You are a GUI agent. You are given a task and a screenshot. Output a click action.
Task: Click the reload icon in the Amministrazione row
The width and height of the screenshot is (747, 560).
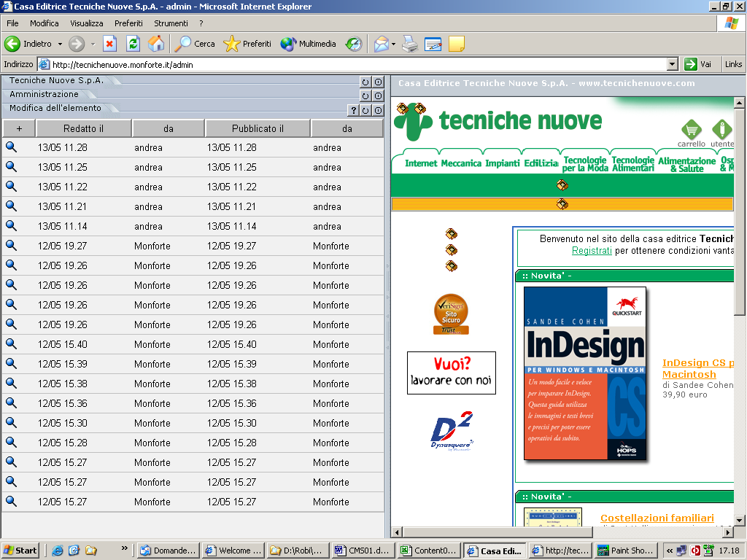(x=365, y=96)
